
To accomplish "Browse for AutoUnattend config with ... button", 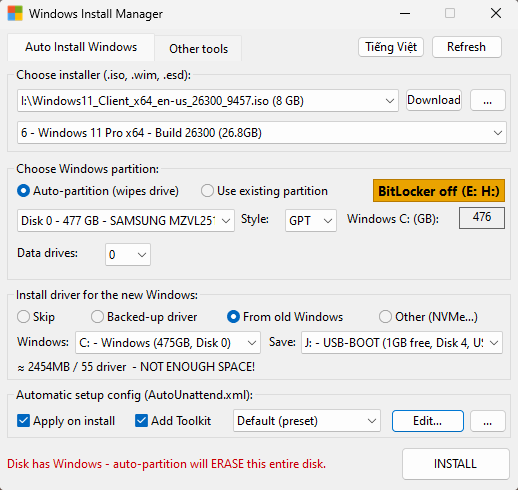I will point(487,421).
